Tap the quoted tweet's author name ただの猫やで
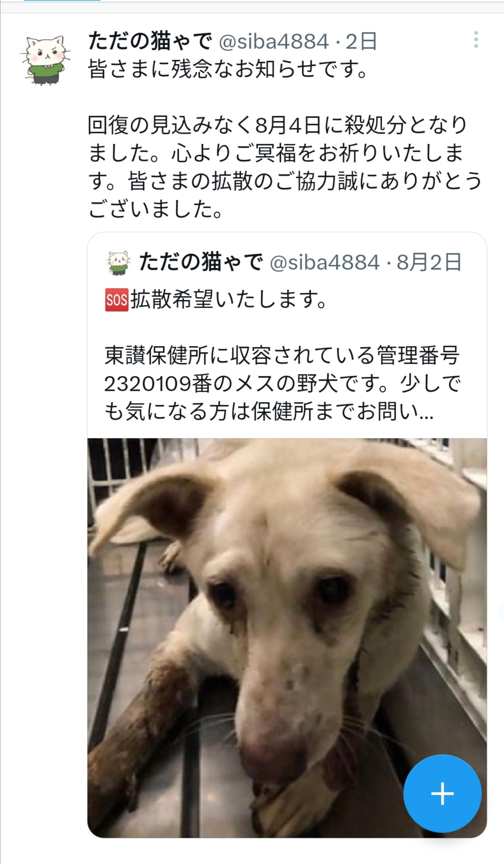This screenshot has height=864, width=504. [x=201, y=262]
